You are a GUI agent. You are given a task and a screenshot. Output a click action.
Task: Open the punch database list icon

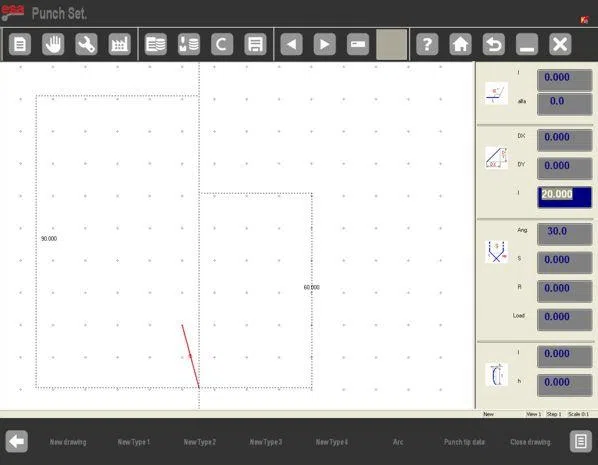pos(156,44)
